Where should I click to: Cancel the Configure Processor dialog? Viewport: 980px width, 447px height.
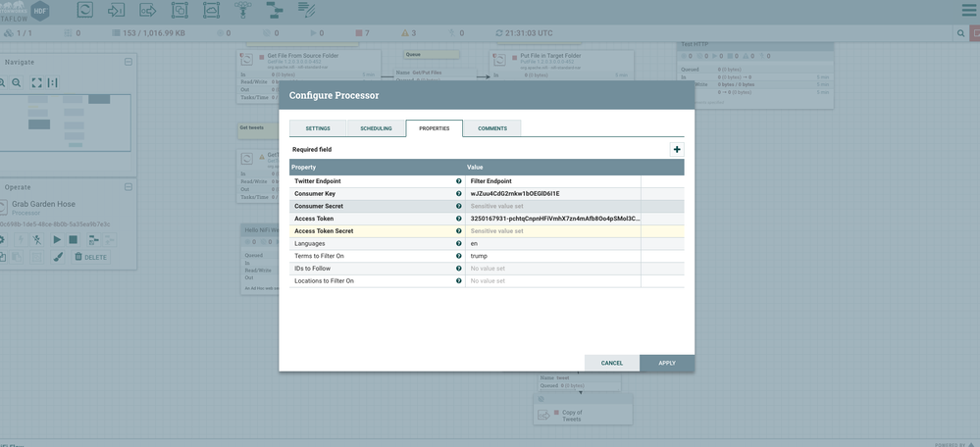tap(612, 363)
